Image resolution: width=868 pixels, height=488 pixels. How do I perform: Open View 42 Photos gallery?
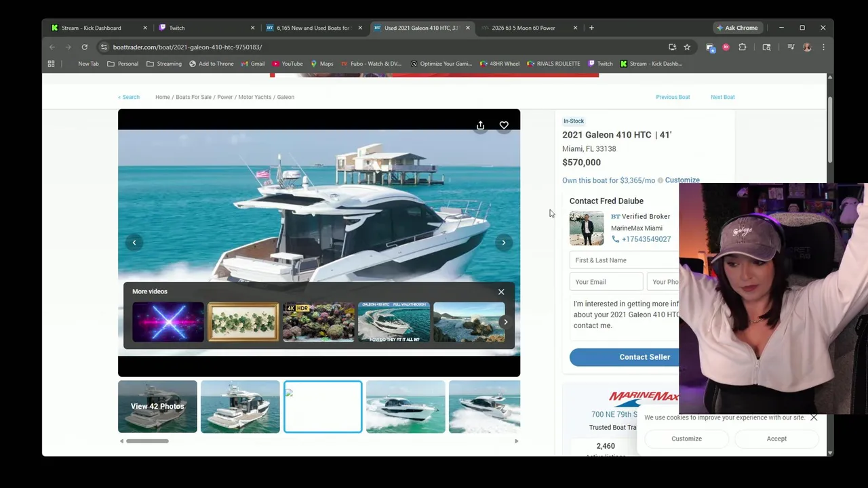click(x=157, y=407)
